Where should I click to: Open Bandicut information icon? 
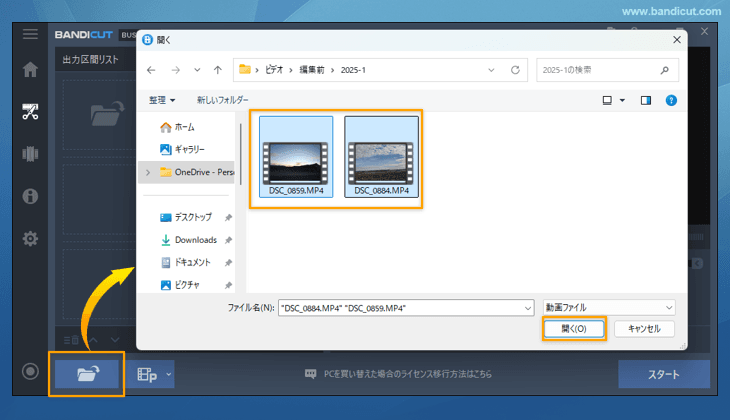30,196
